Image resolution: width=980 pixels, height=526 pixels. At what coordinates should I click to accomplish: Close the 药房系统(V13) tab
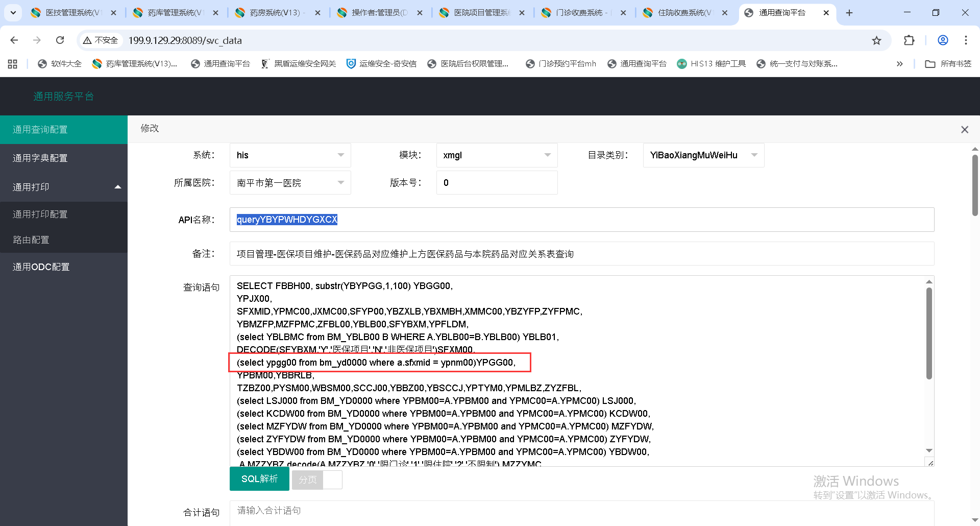pyautogui.click(x=317, y=13)
